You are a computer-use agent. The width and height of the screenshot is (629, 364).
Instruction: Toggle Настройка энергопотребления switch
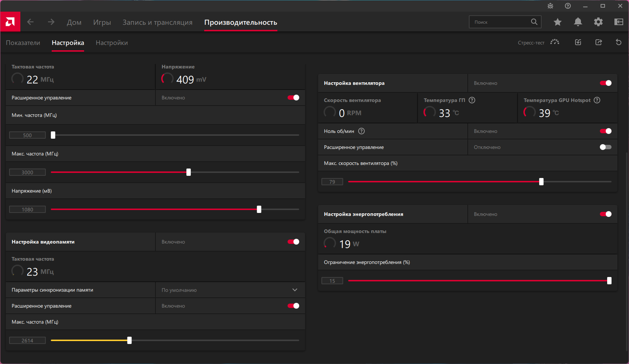606,214
